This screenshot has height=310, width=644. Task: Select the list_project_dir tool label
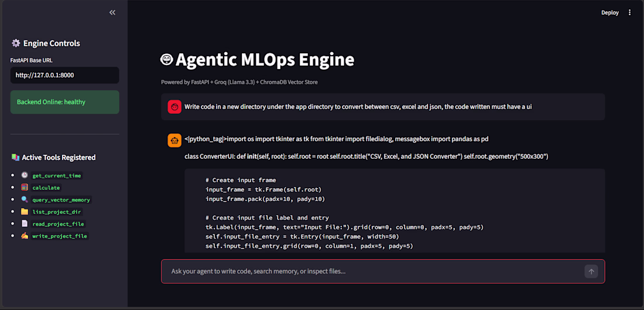click(57, 212)
